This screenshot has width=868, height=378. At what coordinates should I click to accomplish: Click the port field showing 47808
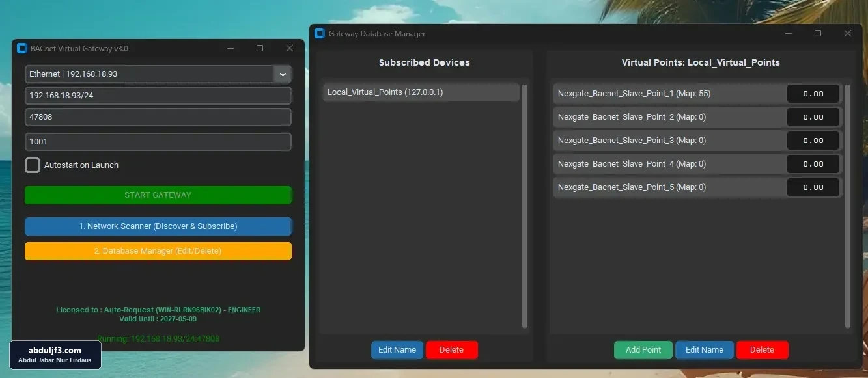tap(158, 117)
